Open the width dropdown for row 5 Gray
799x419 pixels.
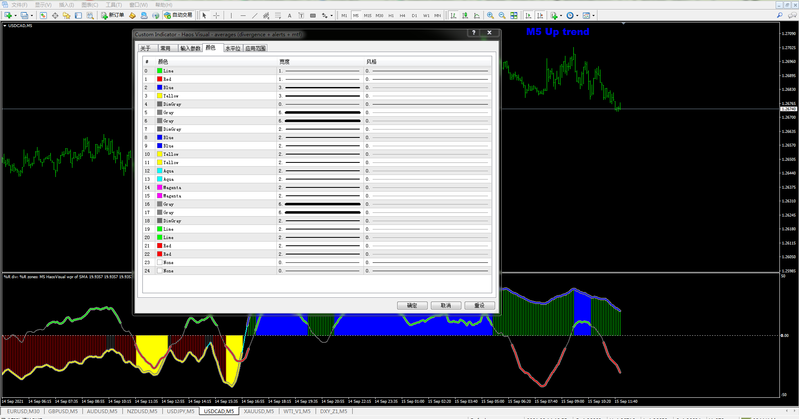pyautogui.click(x=320, y=112)
